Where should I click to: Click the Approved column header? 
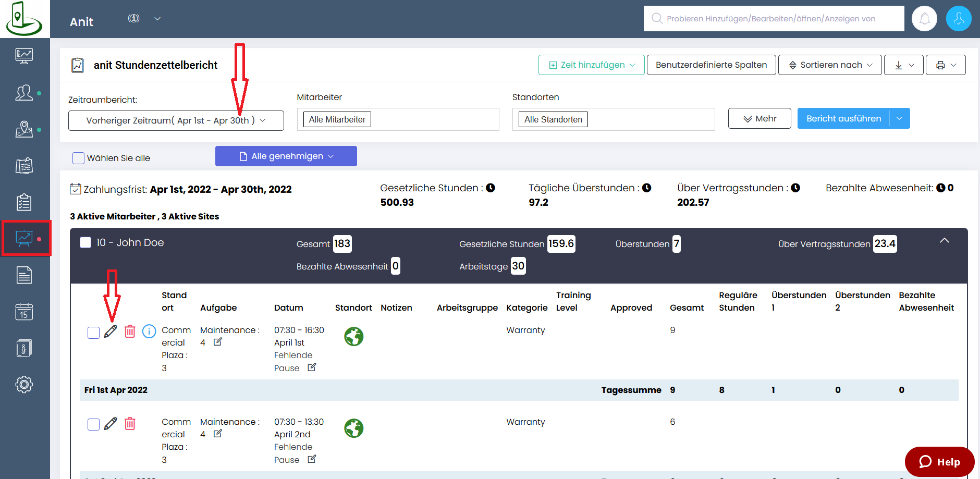point(631,308)
